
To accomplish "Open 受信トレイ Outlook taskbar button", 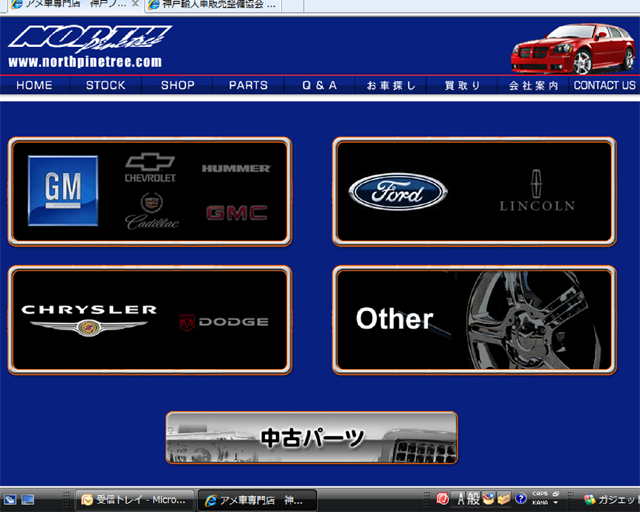I will click(135, 500).
